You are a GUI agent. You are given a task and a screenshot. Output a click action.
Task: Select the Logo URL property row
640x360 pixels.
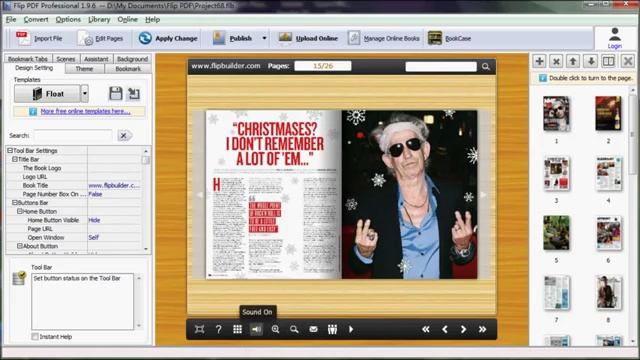click(x=74, y=177)
